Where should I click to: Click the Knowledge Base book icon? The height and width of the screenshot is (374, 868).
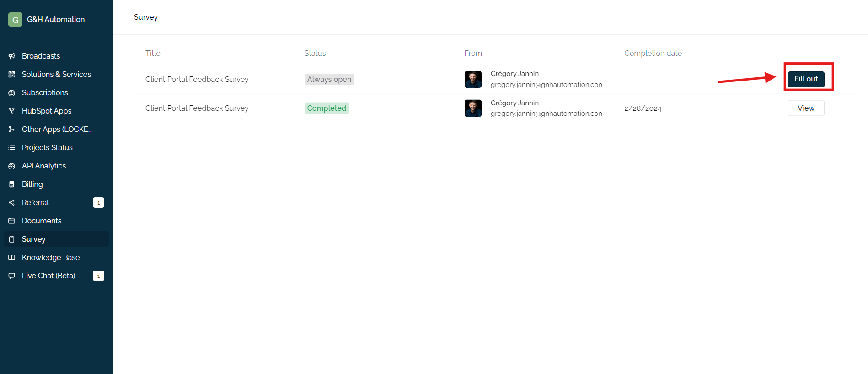pyautogui.click(x=12, y=257)
